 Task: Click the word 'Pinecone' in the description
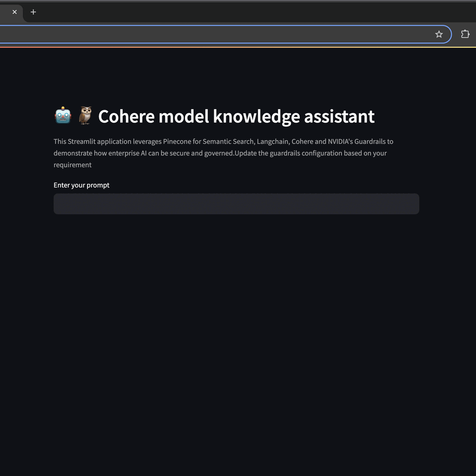click(177, 141)
